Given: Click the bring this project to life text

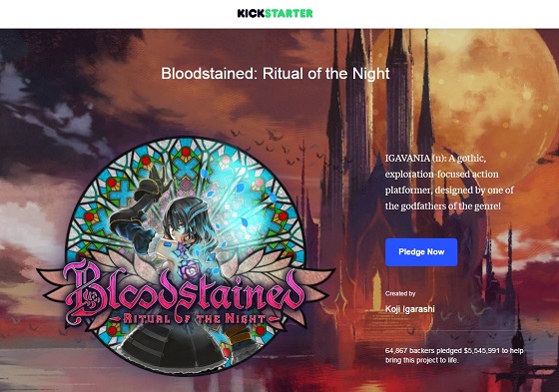Looking at the screenshot, I should coord(421,360).
